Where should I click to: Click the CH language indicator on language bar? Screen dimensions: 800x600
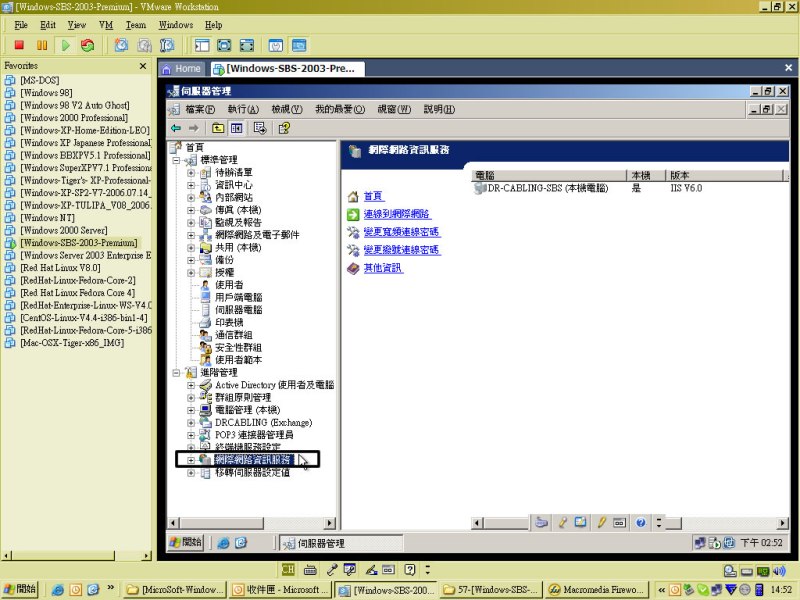click(x=288, y=569)
